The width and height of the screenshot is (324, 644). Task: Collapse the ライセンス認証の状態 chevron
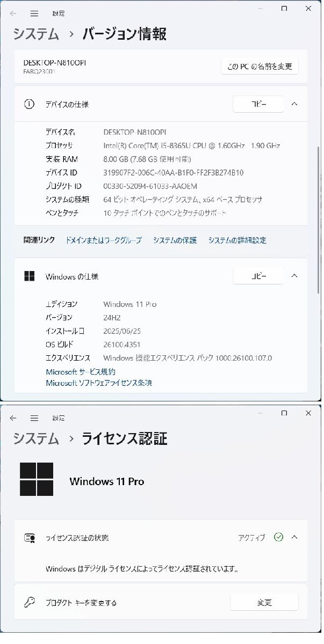[294, 537]
